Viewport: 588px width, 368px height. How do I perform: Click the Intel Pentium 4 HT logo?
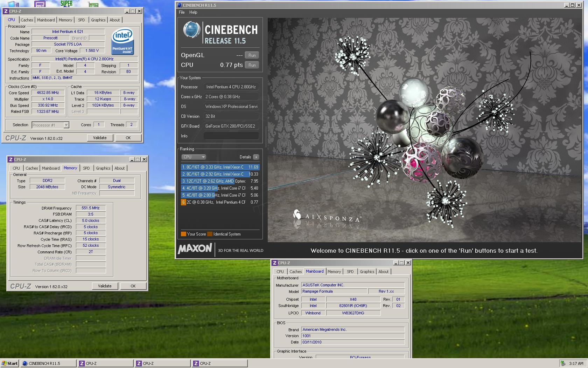click(x=122, y=41)
